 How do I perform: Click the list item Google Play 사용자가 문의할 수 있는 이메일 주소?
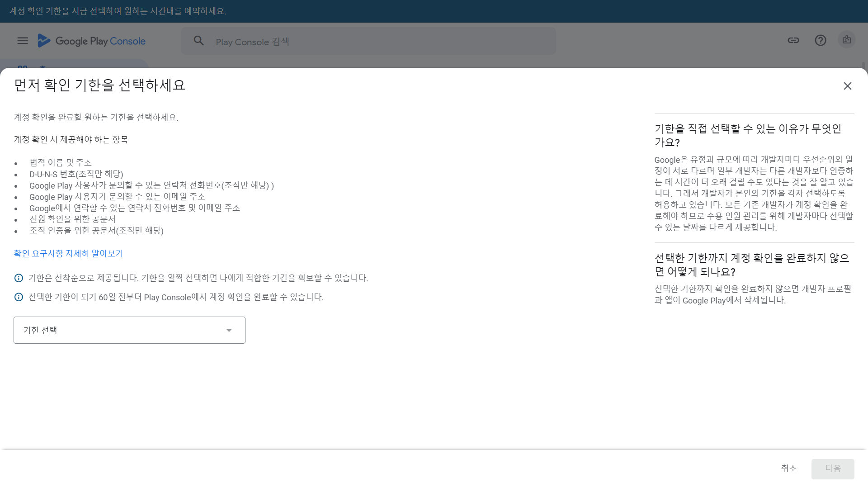tap(117, 197)
